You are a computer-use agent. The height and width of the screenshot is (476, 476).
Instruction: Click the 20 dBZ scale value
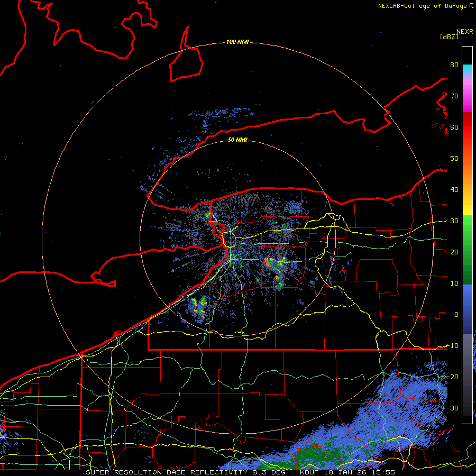point(454,252)
